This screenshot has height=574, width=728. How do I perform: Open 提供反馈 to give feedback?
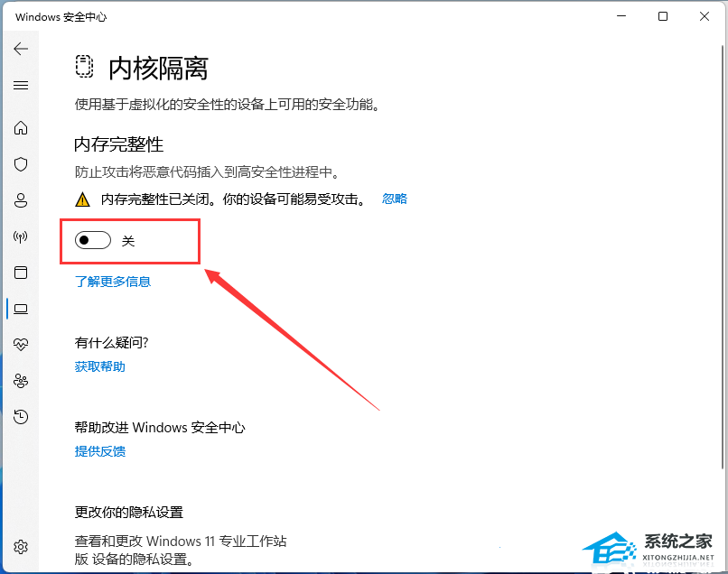click(x=99, y=451)
